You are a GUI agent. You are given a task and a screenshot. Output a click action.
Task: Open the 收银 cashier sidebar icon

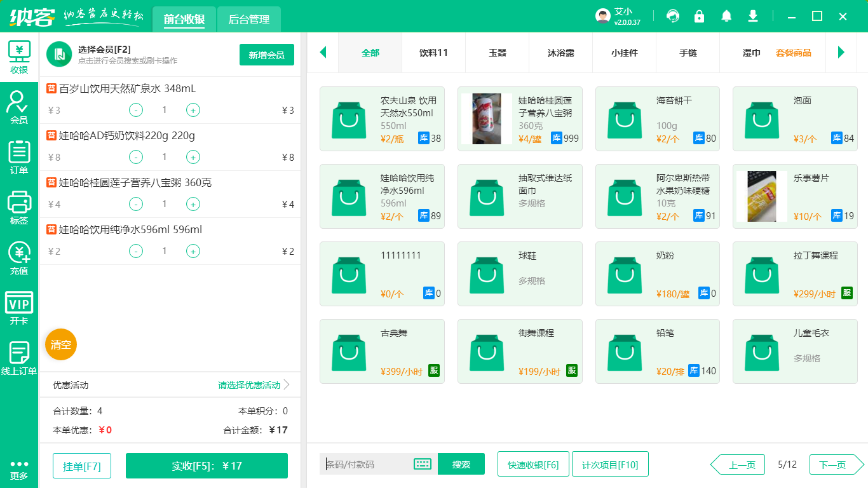pos(19,58)
